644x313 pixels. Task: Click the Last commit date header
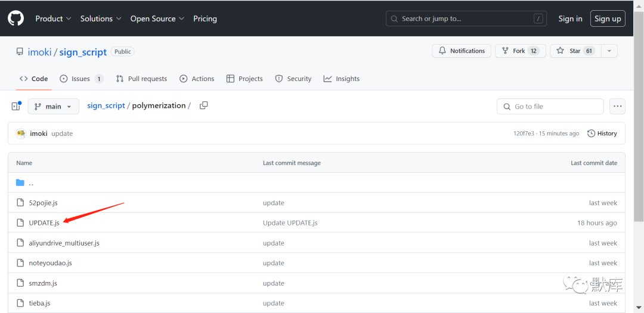point(594,163)
